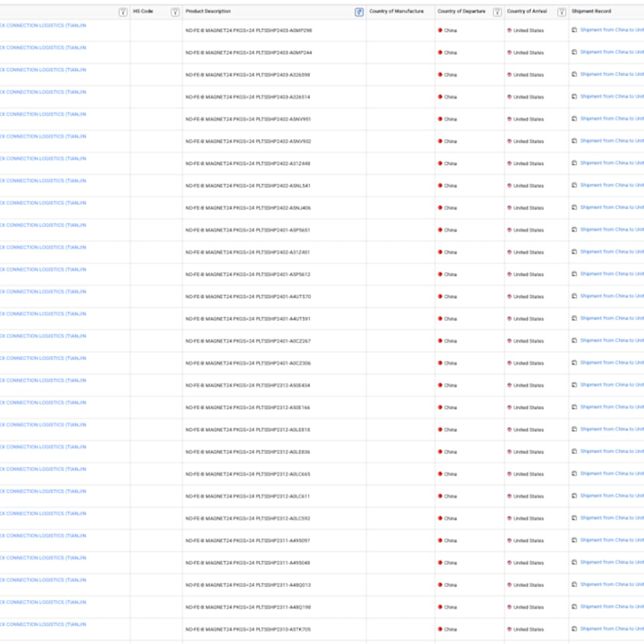Click shipment record icon in A0CZ306 row

point(574,363)
